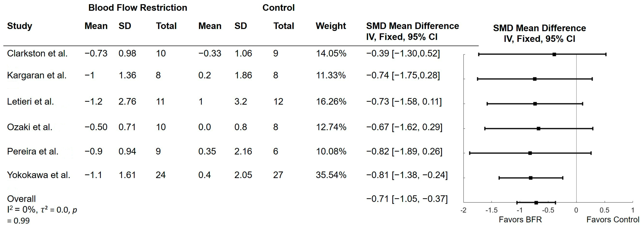Screen dimensions: 644x227
Task: Click the Blood Flow Restriction group heading
Action: [138, 8]
